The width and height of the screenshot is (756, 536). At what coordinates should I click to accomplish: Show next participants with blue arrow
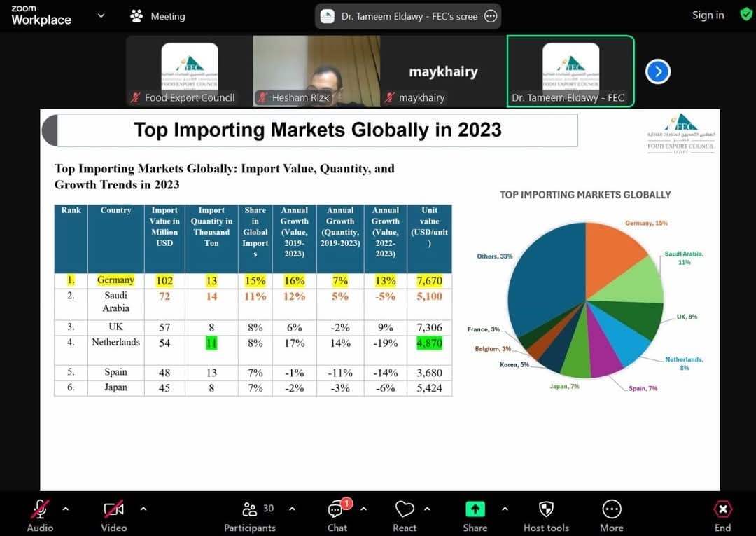click(657, 72)
